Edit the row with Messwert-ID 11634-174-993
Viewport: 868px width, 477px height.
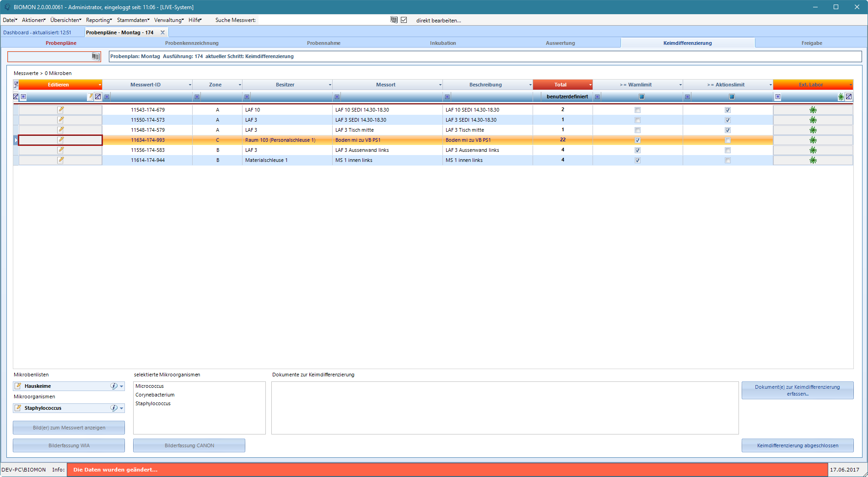pyautogui.click(x=60, y=140)
